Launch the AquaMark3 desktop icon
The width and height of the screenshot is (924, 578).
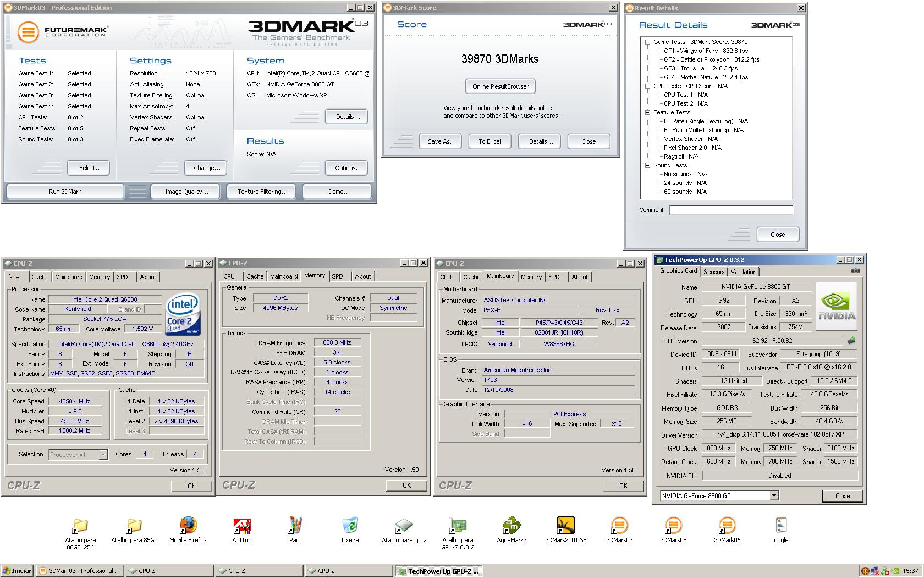(512, 526)
